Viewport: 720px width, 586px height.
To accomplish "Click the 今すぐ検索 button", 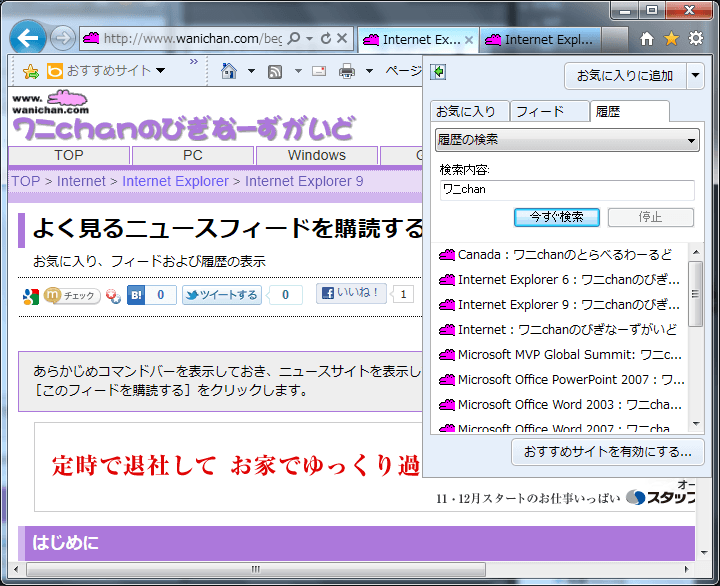I will coord(557,217).
